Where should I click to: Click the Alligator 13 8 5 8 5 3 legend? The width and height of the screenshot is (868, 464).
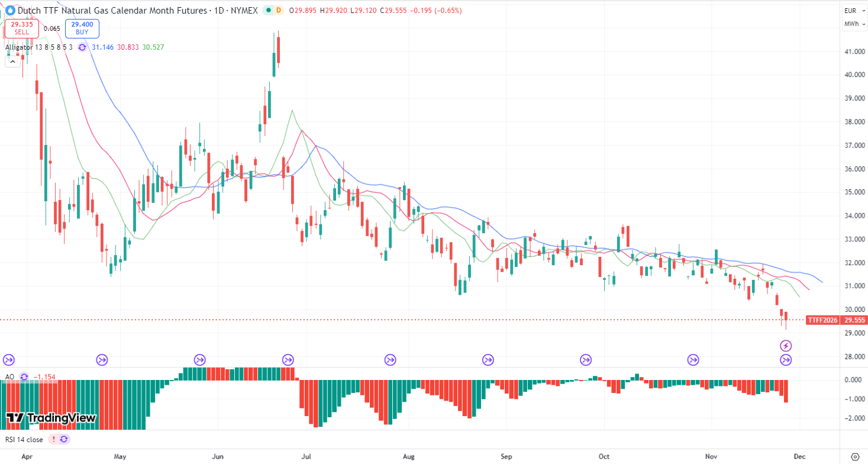39,47
